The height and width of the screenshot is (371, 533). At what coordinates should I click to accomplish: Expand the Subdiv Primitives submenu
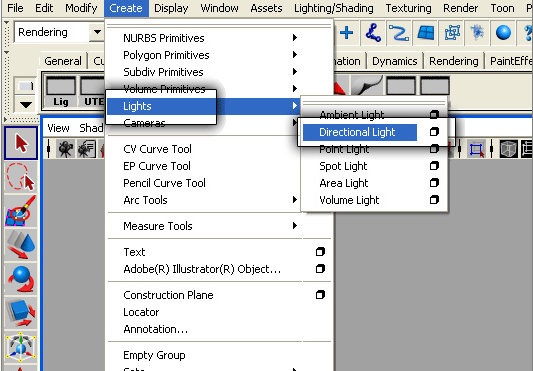coord(295,71)
